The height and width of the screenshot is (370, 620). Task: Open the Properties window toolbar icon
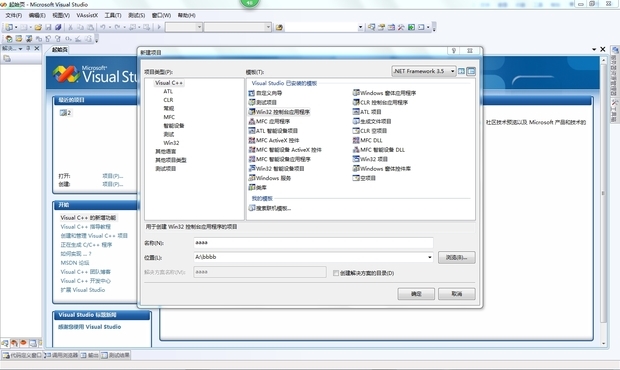point(381,27)
